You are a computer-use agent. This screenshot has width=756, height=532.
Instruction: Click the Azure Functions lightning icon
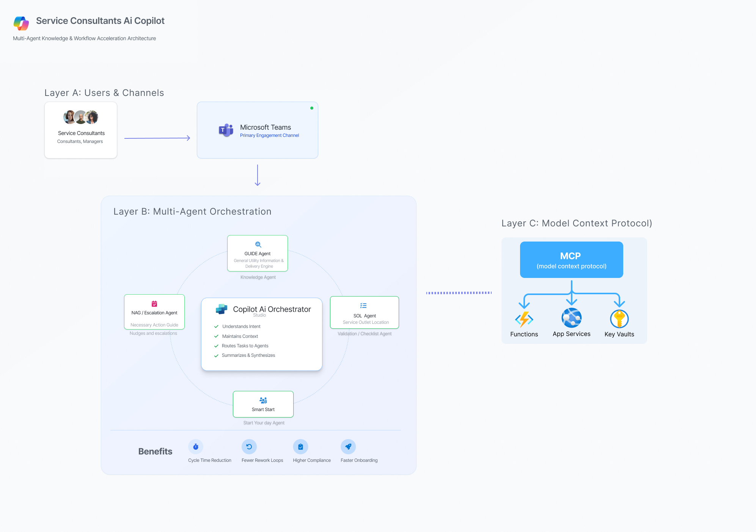(524, 319)
